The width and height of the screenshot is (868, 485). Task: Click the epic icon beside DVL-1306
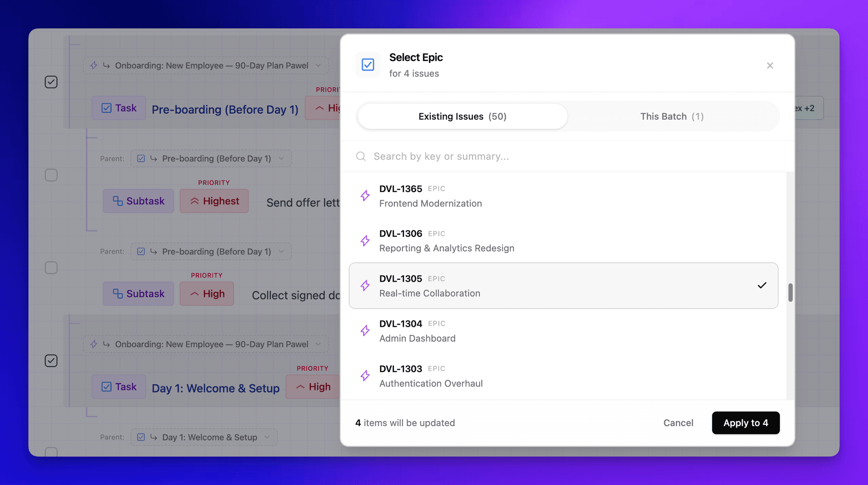365,240
